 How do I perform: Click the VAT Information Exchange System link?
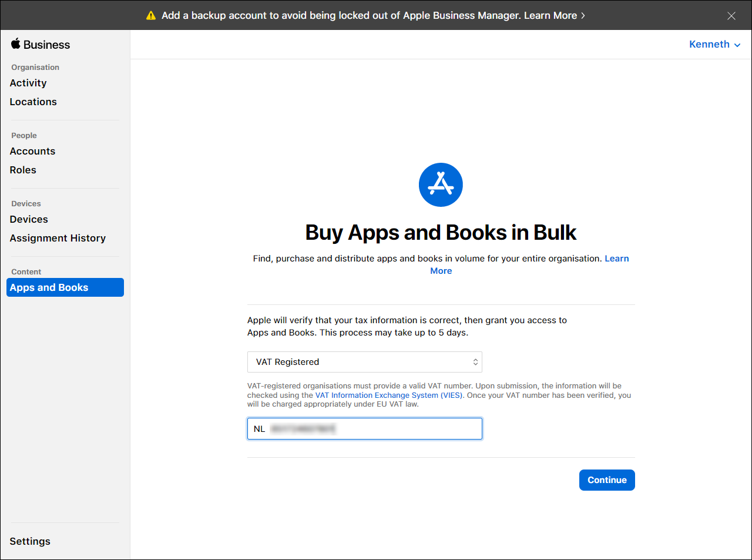388,395
